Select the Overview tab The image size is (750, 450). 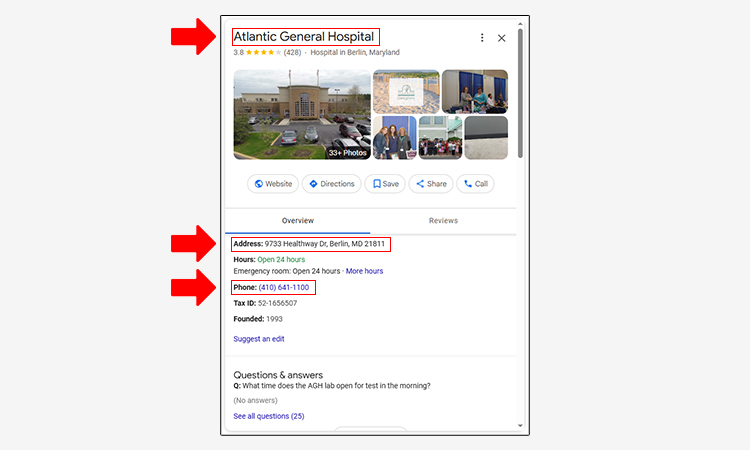point(297,221)
